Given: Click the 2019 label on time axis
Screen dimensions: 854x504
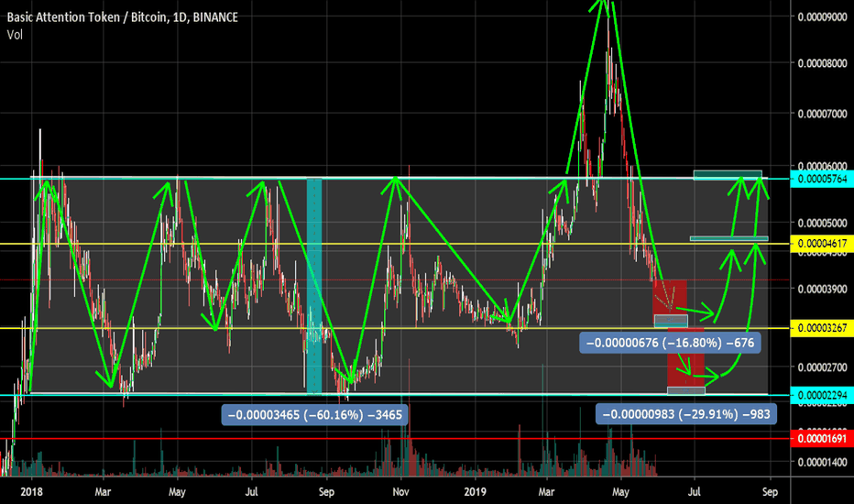Looking at the screenshot, I should [476, 492].
